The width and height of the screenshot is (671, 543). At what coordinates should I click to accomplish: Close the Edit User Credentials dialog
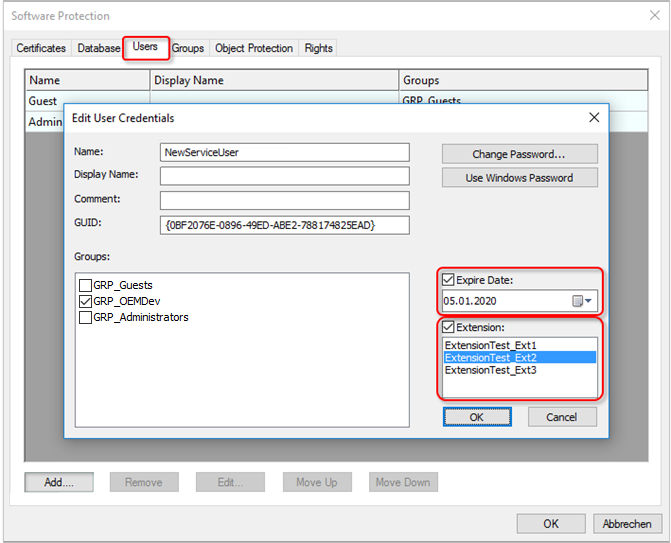click(594, 117)
